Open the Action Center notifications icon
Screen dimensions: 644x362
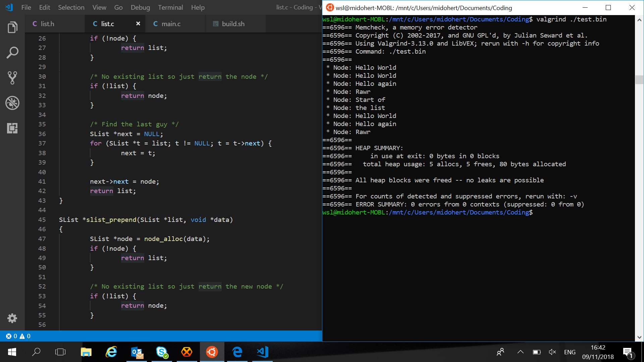coord(628,353)
